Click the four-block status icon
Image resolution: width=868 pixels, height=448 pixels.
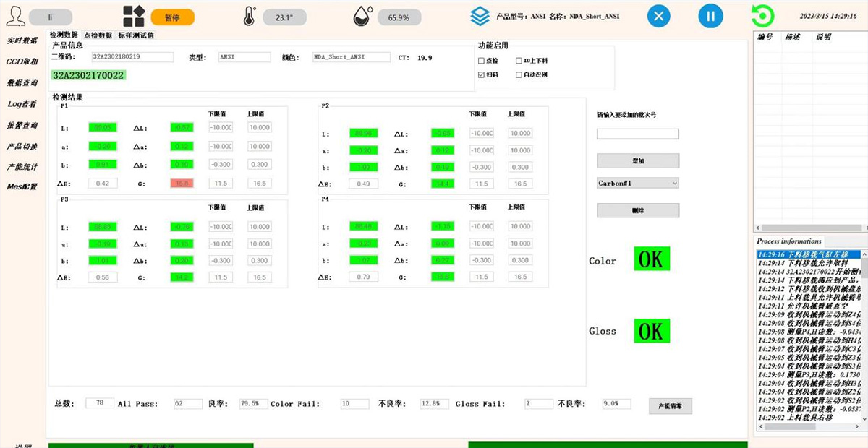point(134,17)
